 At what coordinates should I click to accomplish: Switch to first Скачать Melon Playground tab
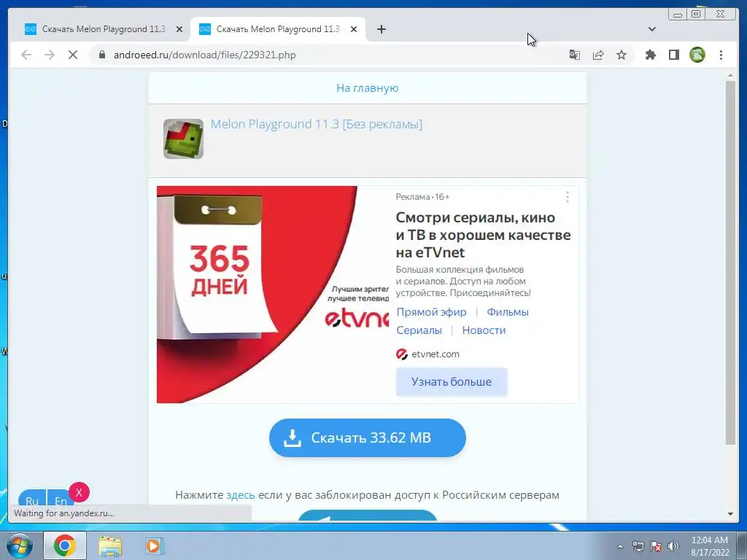pyautogui.click(x=104, y=29)
